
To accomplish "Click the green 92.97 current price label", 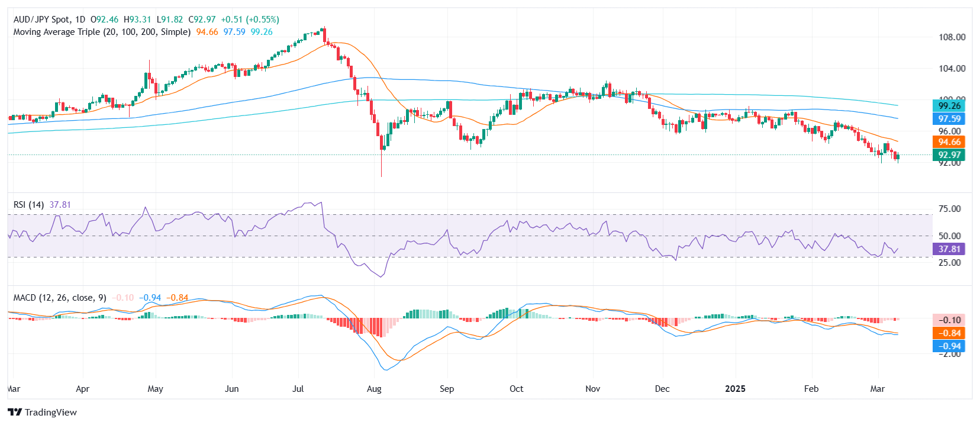I will [x=949, y=155].
